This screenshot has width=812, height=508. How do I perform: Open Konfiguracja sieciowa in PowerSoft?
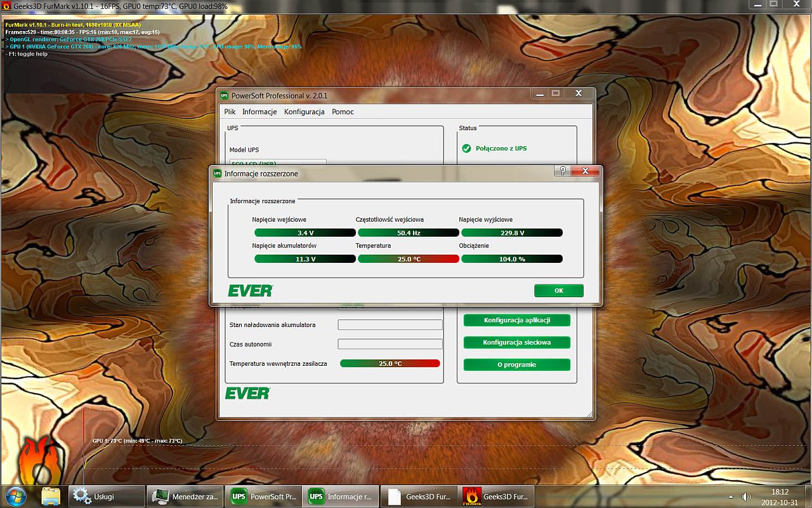pos(517,342)
